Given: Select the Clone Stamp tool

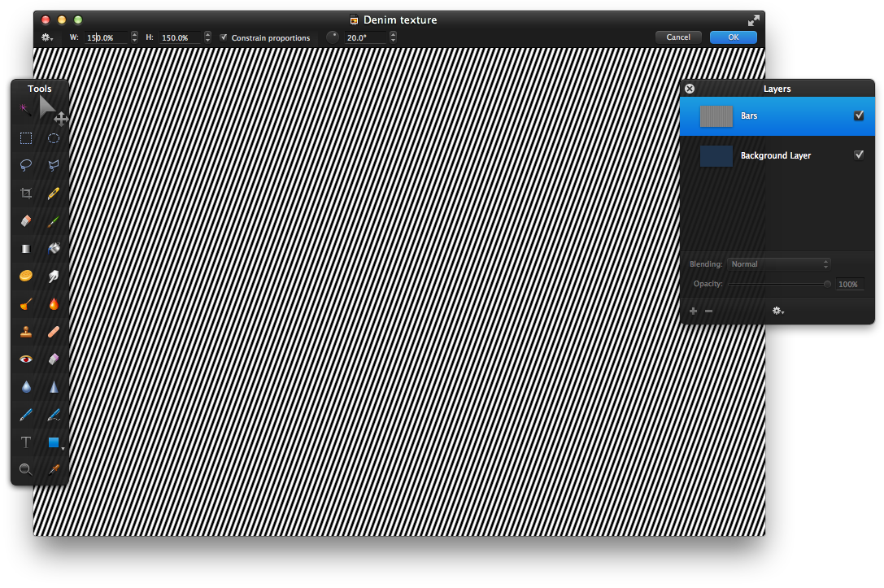Looking at the screenshot, I should [26, 332].
